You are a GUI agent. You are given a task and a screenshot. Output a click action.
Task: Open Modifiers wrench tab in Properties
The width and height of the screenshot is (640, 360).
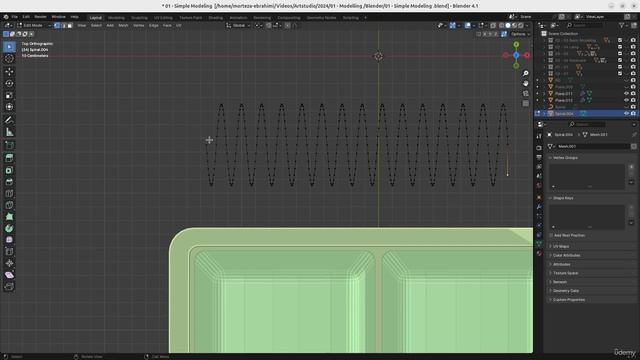(539, 207)
